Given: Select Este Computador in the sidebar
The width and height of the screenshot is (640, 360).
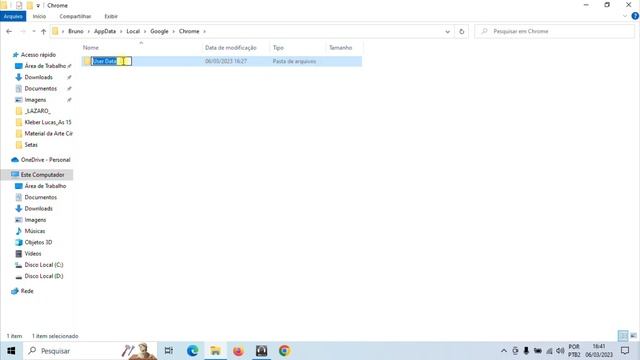Looking at the screenshot, I should pyautogui.click(x=42, y=175).
